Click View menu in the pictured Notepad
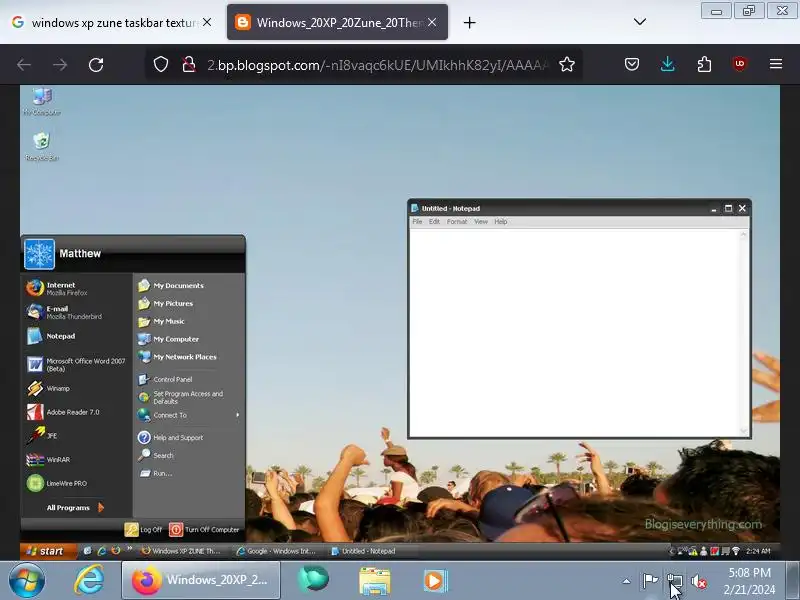The height and width of the screenshot is (600, 800). (481, 222)
